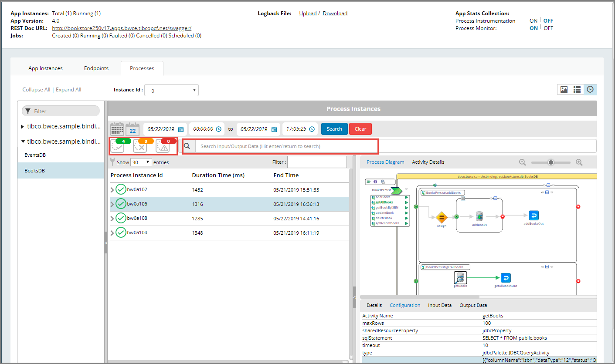This screenshot has width=615, height=364.
Task: Click the diagram zoom slider handle
Action: click(551, 162)
